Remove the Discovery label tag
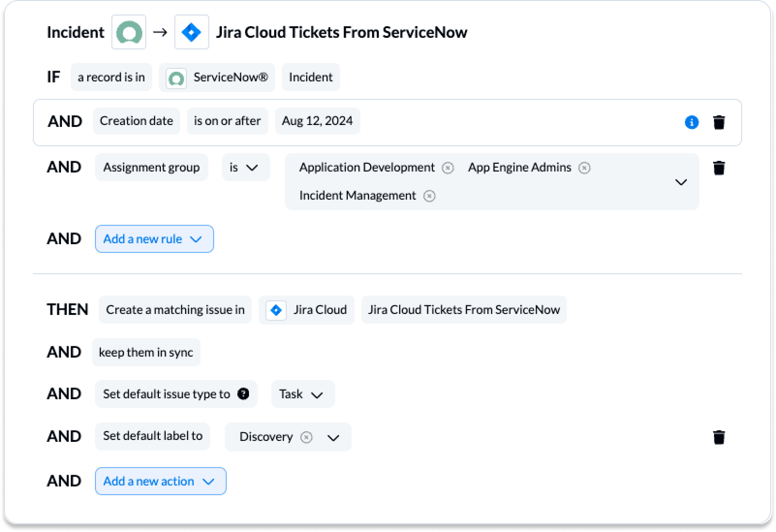 coord(307,437)
